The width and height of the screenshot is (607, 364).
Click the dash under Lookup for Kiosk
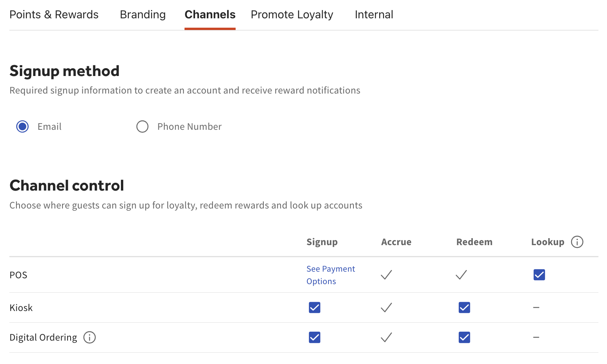(x=536, y=307)
